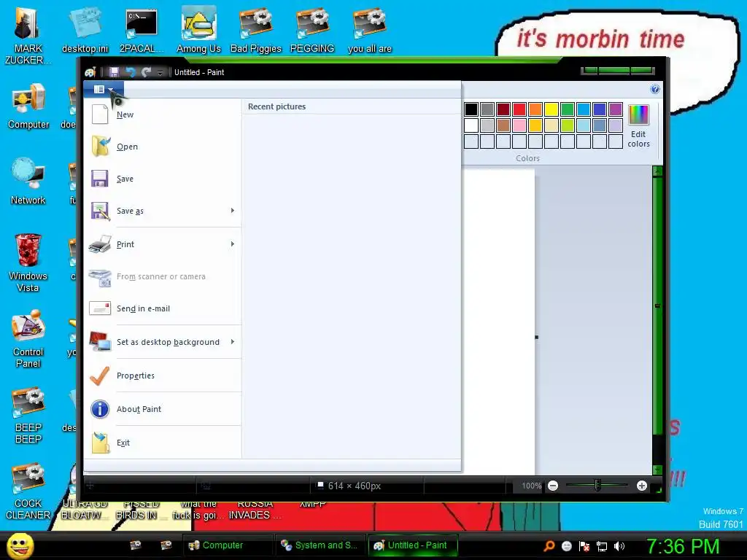
Task: Expand the Save as submenu arrow
Action: click(x=233, y=211)
